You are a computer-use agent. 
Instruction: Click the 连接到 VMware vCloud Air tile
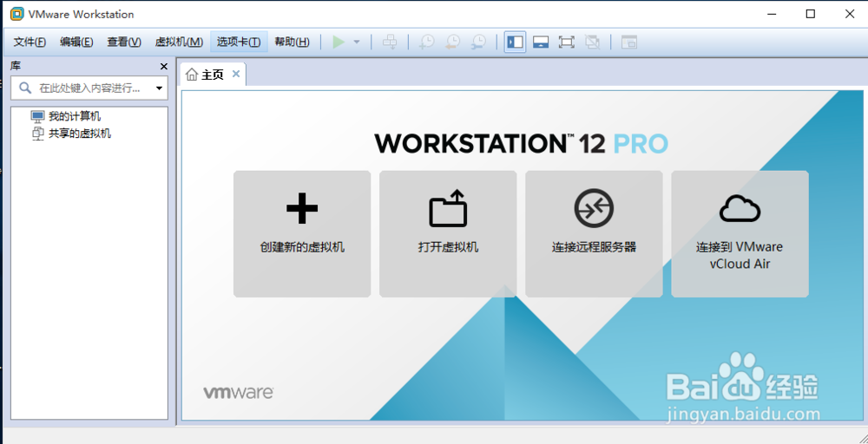click(740, 234)
